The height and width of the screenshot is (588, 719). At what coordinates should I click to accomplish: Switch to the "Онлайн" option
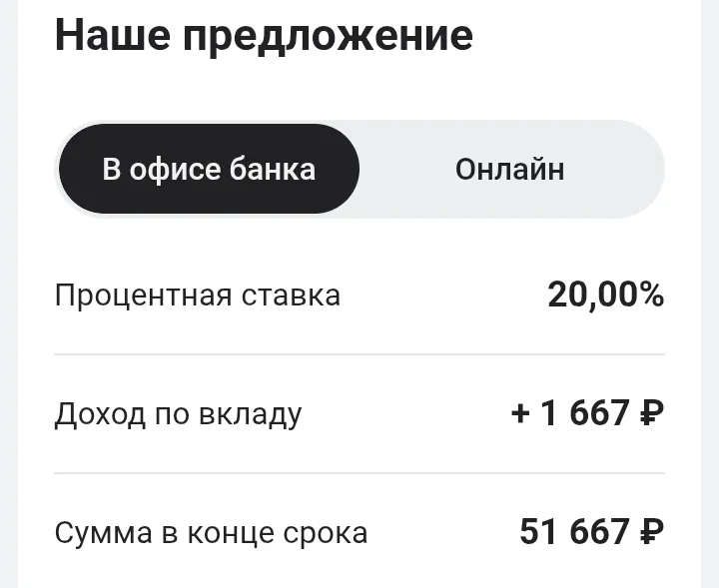coord(509,169)
